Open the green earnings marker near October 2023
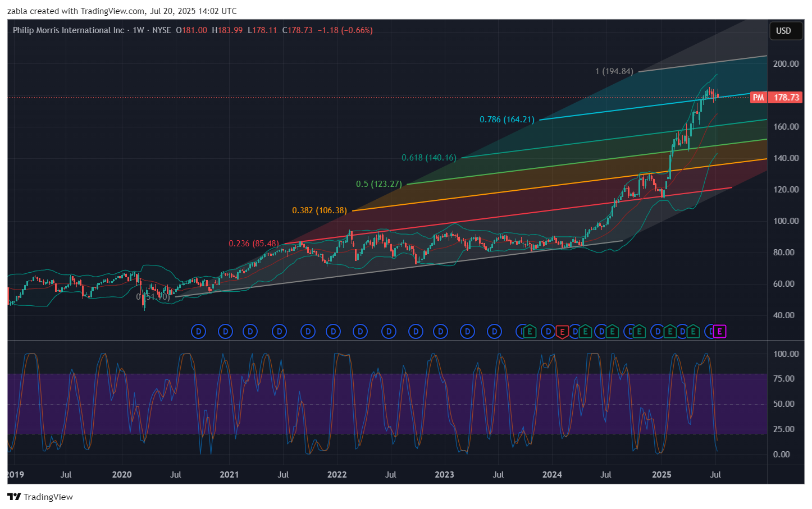Image resolution: width=812 pixels, height=509 pixels. [x=530, y=331]
